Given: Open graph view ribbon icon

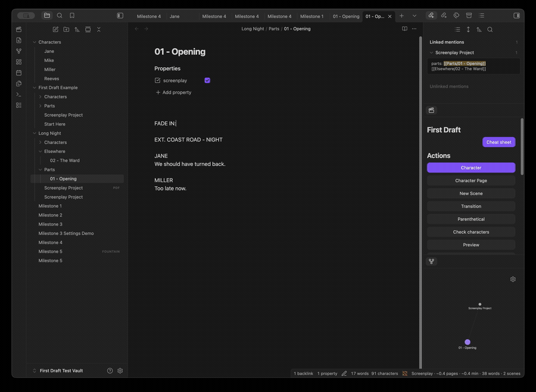Looking at the screenshot, I should pyautogui.click(x=19, y=51).
